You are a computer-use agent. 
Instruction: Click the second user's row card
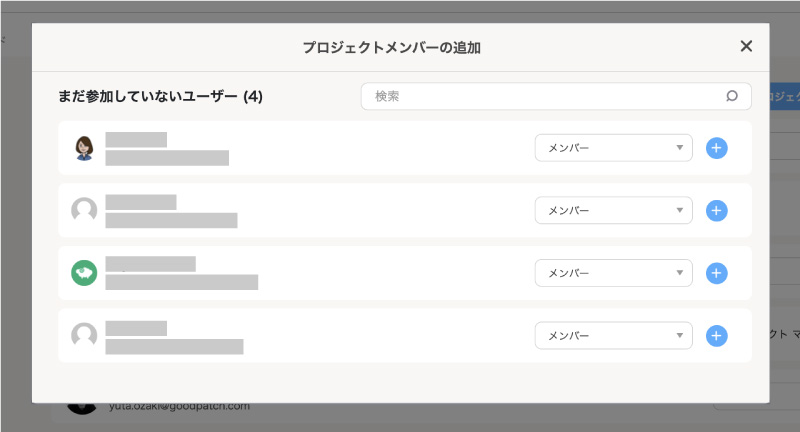click(405, 210)
